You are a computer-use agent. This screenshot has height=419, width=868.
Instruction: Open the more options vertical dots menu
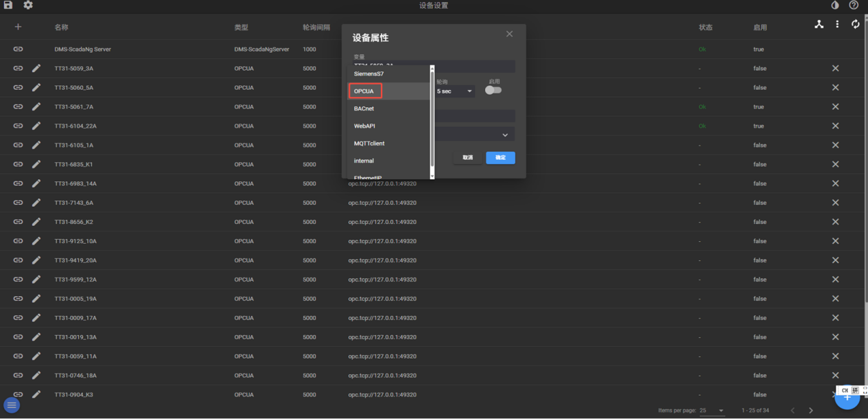point(837,24)
